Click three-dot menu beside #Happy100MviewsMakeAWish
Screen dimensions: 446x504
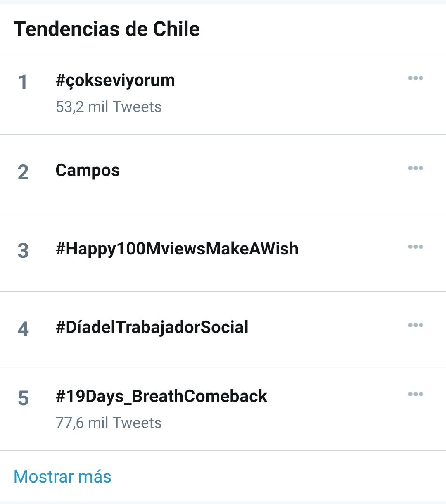pyautogui.click(x=415, y=247)
